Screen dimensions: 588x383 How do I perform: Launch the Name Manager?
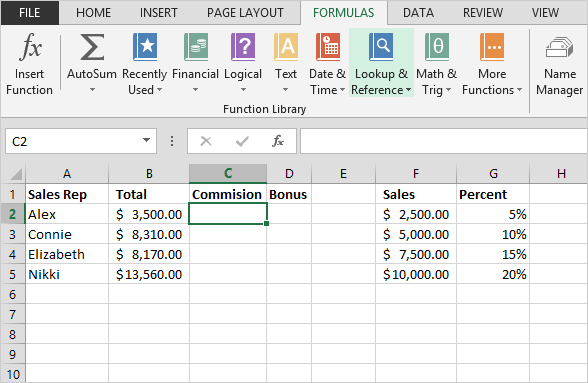pos(560,64)
